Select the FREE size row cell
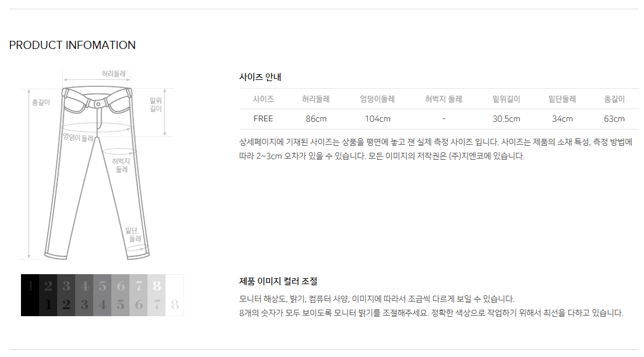The height and width of the screenshot is (357, 644). click(x=263, y=119)
